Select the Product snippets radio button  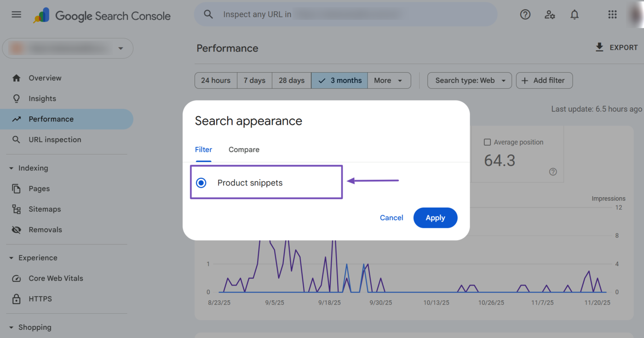[201, 182]
